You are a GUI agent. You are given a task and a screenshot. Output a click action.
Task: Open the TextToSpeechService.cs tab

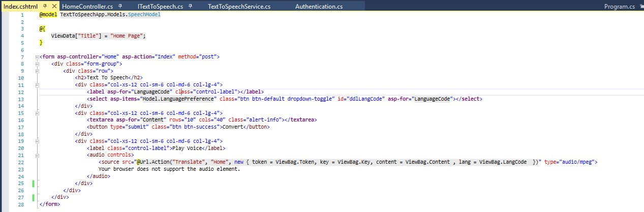pyautogui.click(x=239, y=7)
